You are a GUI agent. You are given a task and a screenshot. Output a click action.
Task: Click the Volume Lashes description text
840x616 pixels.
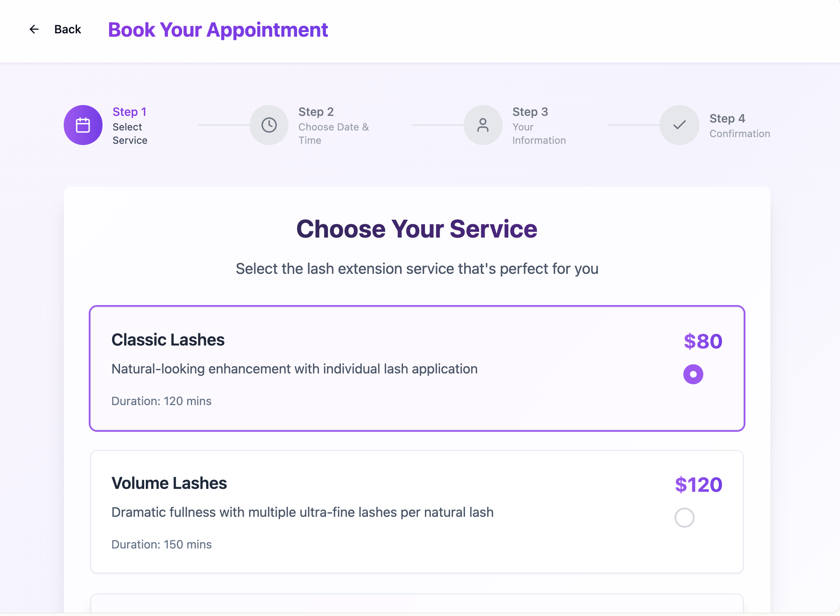(x=302, y=512)
